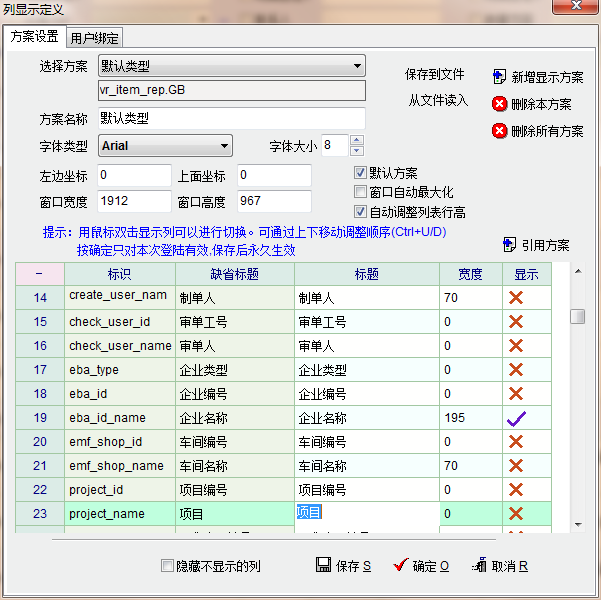This screenshot has width=601, height=600.
Task: Click the 引用方案 icon
Action: click(x=510, y=245)
